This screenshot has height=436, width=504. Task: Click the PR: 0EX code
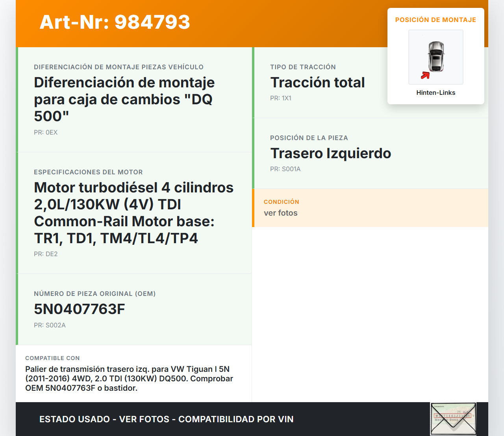pyautogui.click(x=46, y=133)
